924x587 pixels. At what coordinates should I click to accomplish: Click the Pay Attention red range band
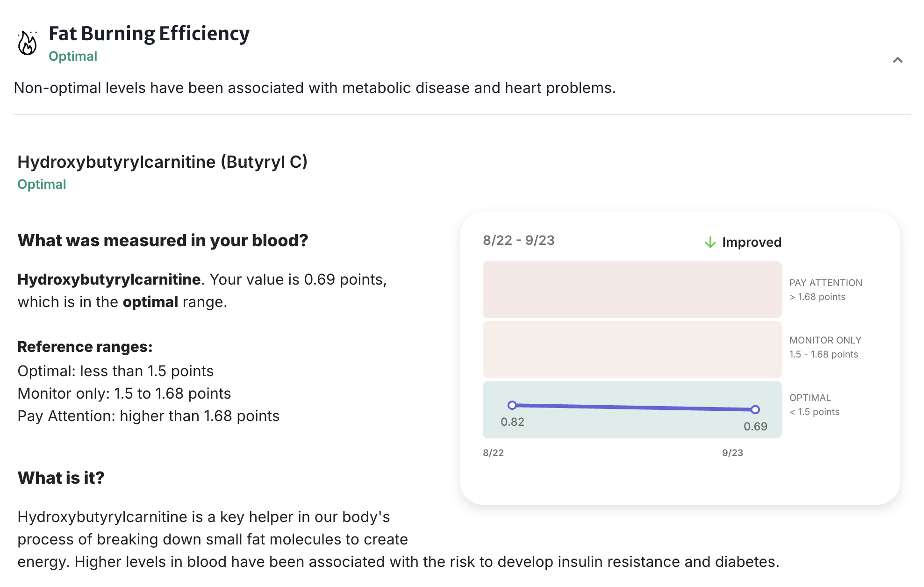tap(632, 289)
